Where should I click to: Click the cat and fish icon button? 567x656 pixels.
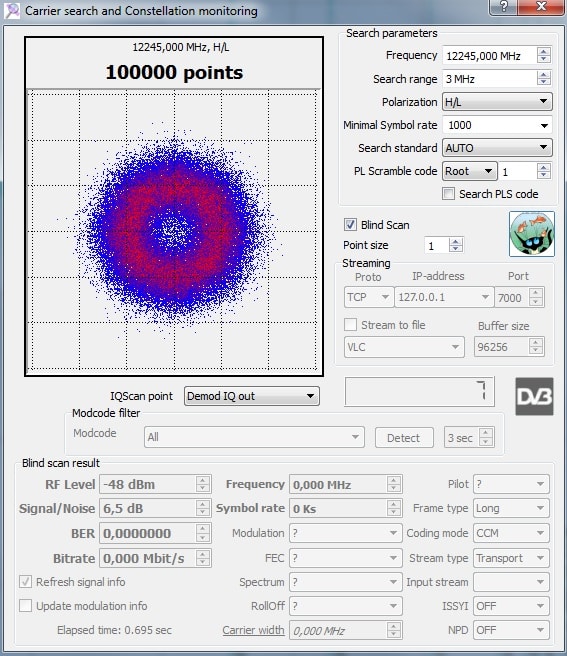pyautogui.click(x=532, y=234)
